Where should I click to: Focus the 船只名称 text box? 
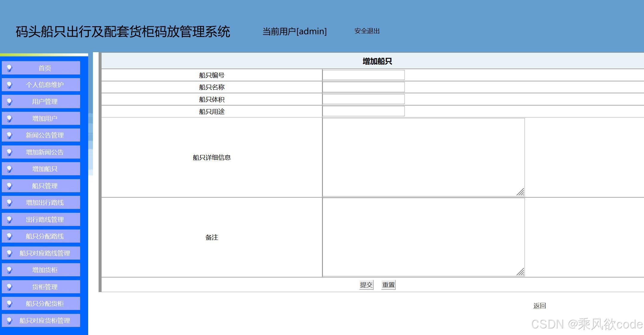click(x=363, y=87)
